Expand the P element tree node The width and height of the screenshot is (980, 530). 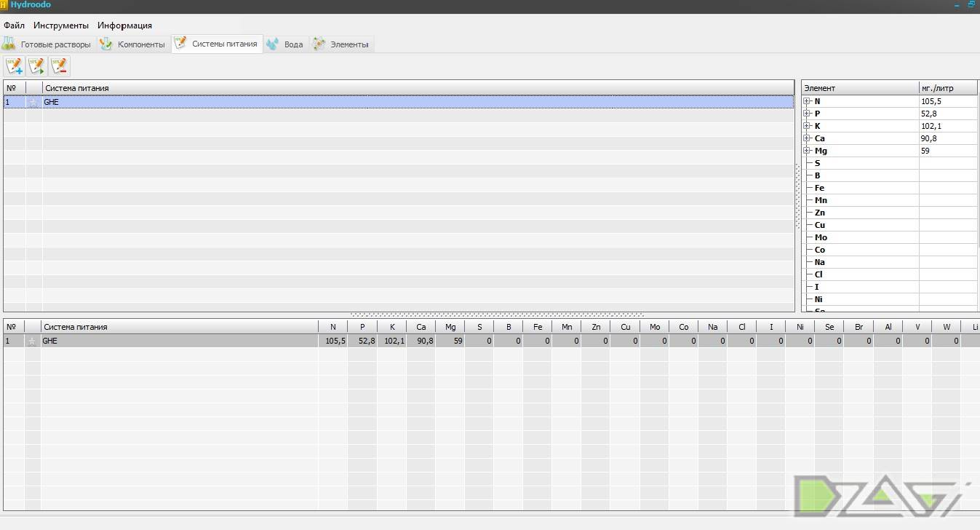tap(807, 114)
